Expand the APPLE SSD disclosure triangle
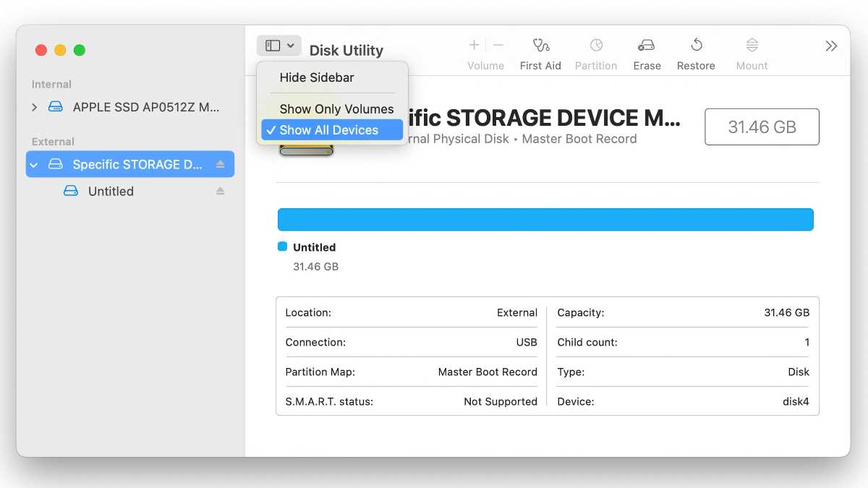868x488 pixels. click(33, 107)
